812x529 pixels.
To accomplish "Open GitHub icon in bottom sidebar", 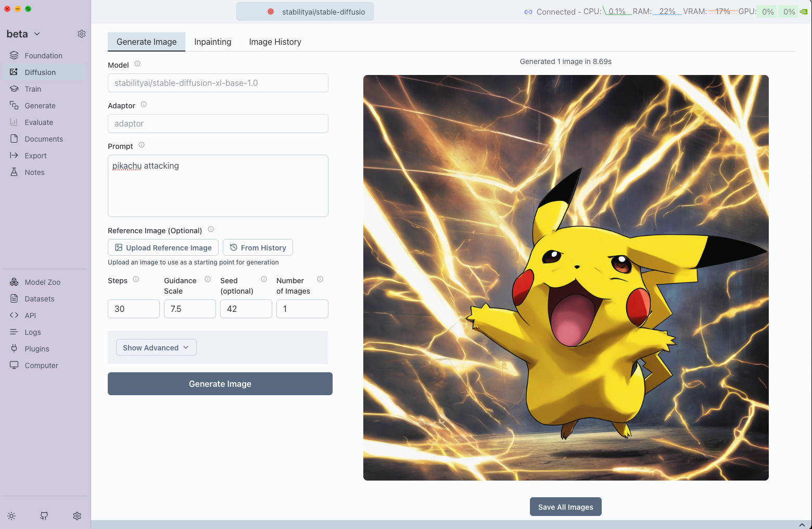I will (44, 515).
